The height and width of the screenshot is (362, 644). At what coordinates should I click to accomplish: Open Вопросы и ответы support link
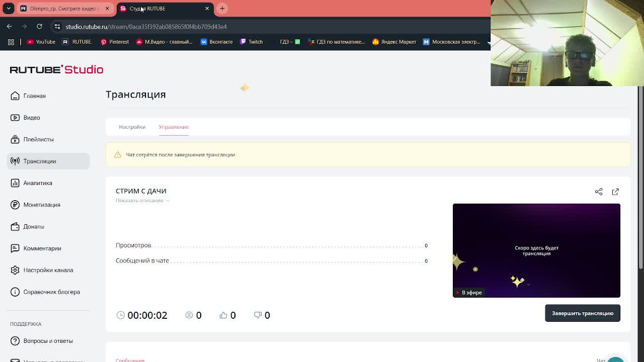[42, 341]
